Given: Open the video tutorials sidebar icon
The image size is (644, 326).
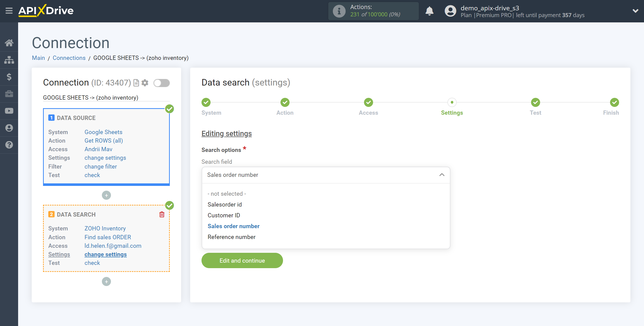Looking at the screenshot, I should pyautogui.click(x=9, y=111).
